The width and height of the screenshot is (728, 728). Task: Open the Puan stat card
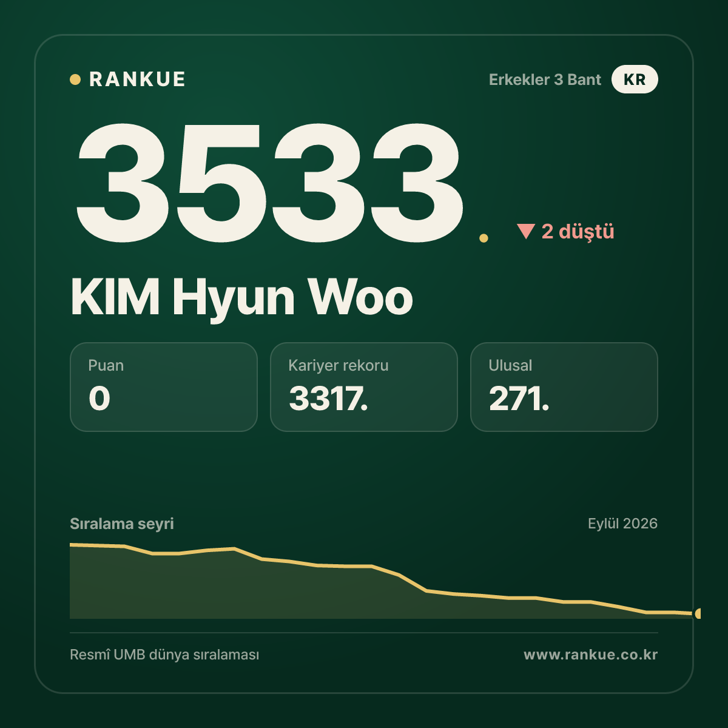164,387
